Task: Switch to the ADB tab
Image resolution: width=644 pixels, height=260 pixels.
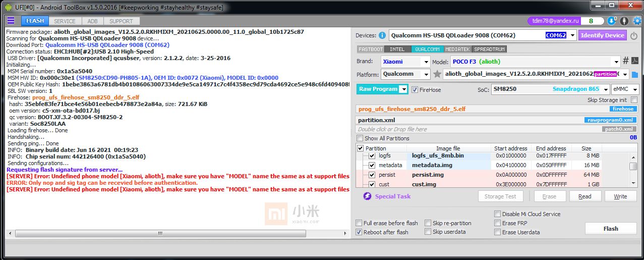Action: coord(92,21)
